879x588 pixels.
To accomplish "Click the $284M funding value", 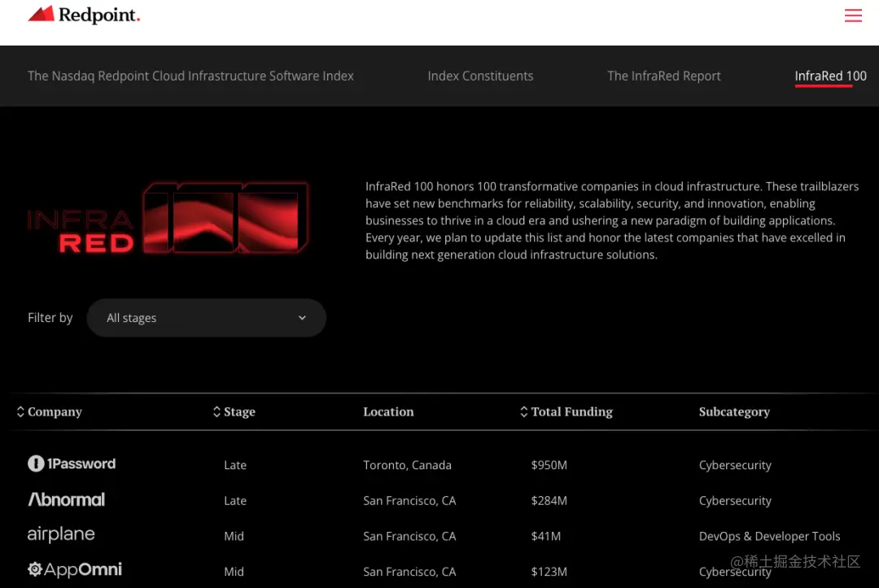I will click(549, 501).
